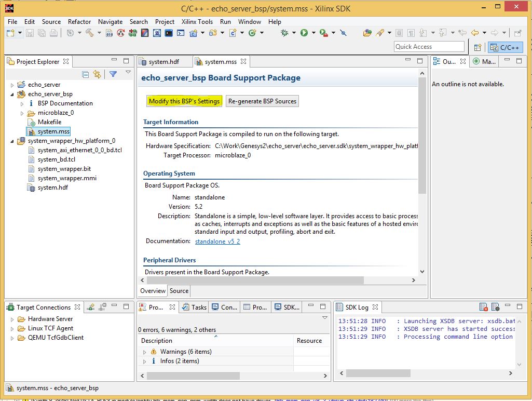Select system_wrapper.bit in Project Explorer
This screenshot has width=532, height=401.
[x=64, y=169]
